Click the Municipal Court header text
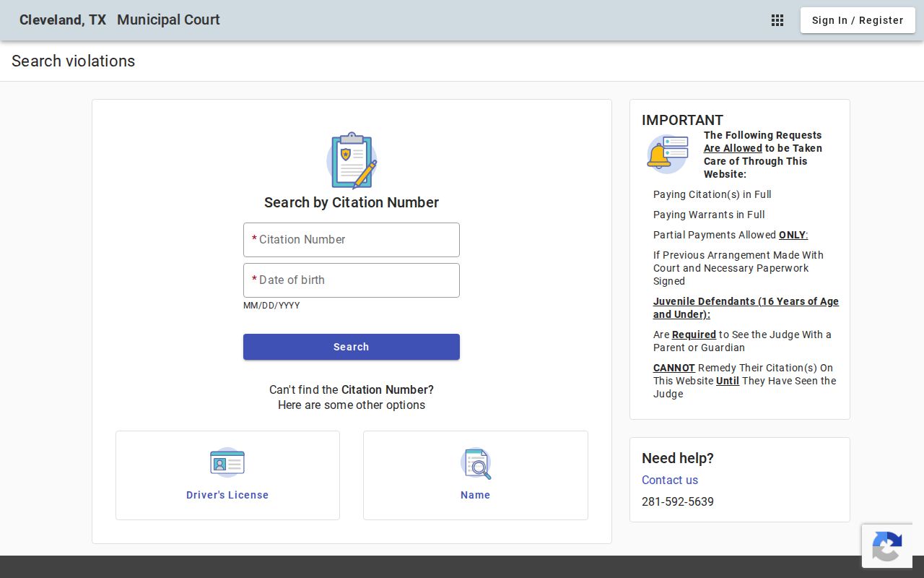924x578 pixels. tap(168, 20)
